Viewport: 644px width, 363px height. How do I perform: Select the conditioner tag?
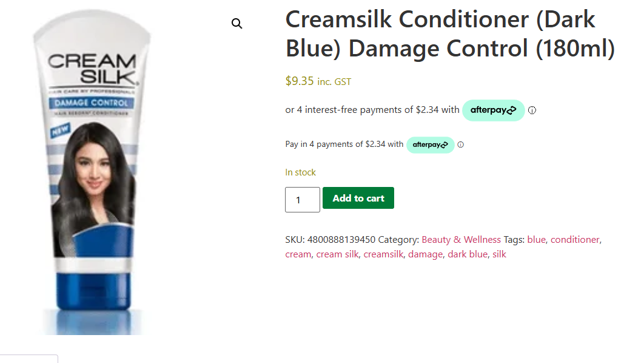574,239
